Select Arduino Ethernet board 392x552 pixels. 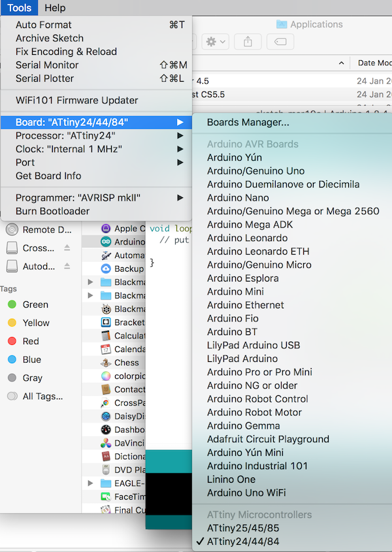292,305
